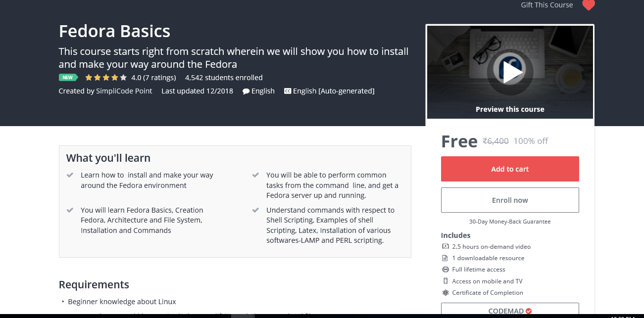Click the Enroll now button
Image resolution: width=644 pixels, height=318 pixels.
[510, 200]
